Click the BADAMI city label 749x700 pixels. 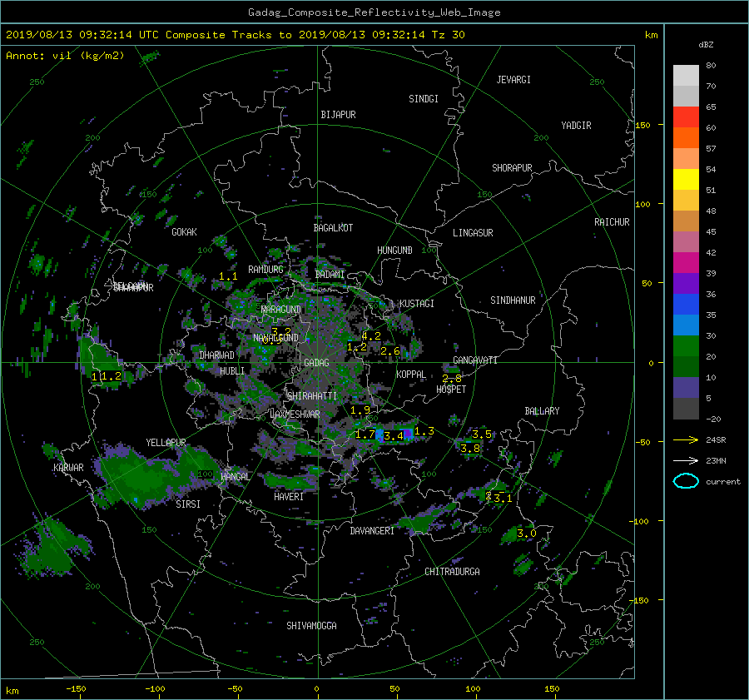pyautogui.click(x=330, y=275)
